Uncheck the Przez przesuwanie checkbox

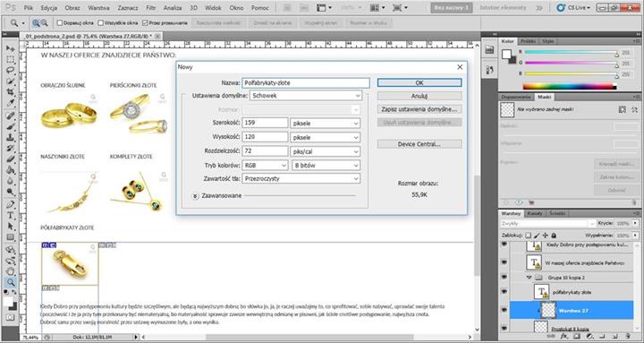click(145, 23)
